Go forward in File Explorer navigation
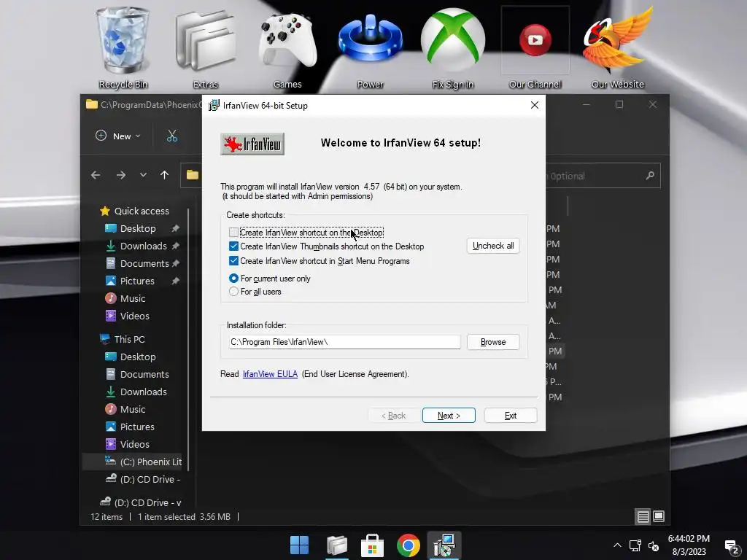747x560 pixels. pos(121,175)
